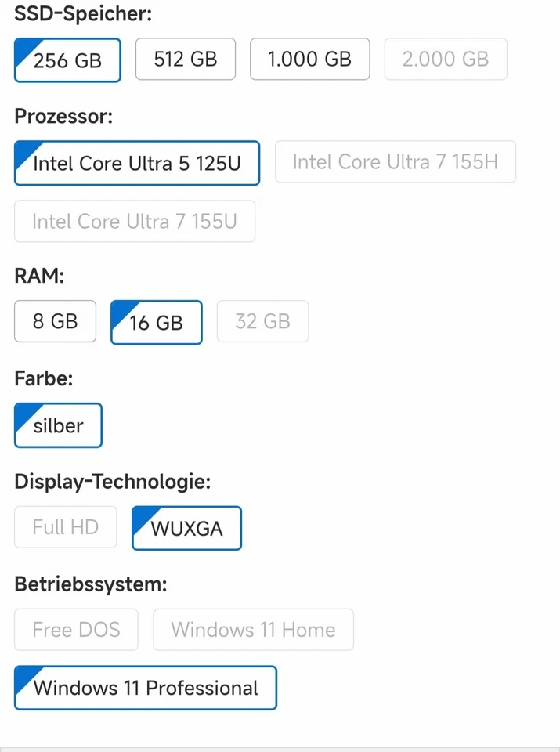Choose the 1.000 GB storage variant
The image size is (560, 752).
[309, 59]
